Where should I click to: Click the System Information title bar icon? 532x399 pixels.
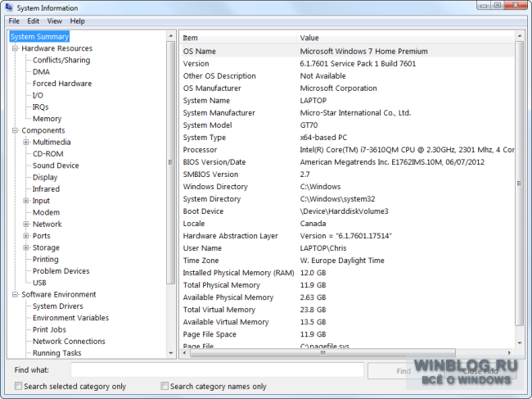tap(9, 7)
